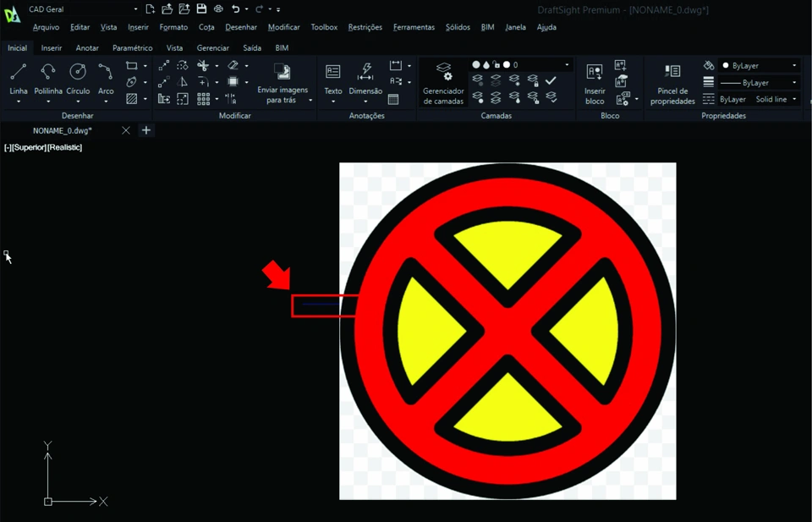Click the scissors trim tool icon
This screenshot has height=522, width=812.
click(202, 66)
